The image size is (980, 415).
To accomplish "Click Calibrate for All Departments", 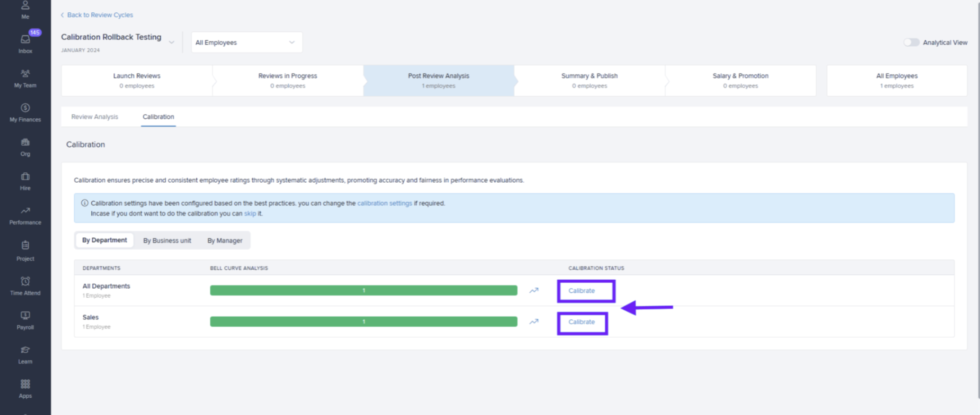I will coord(581,290).
